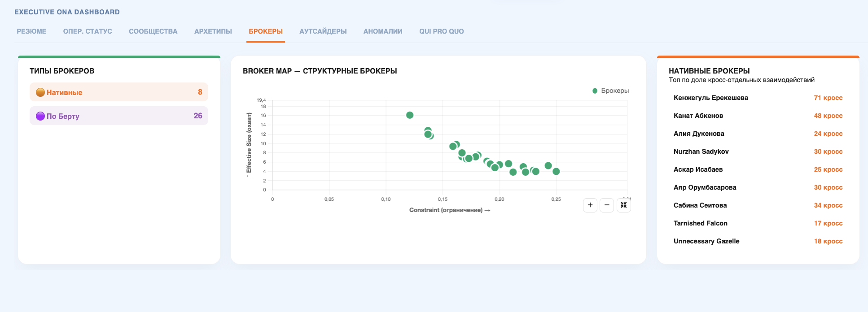The height and width of the screenshot is (312, 868).
Task: Click the 34 кросс value
Action: point(828,205)
